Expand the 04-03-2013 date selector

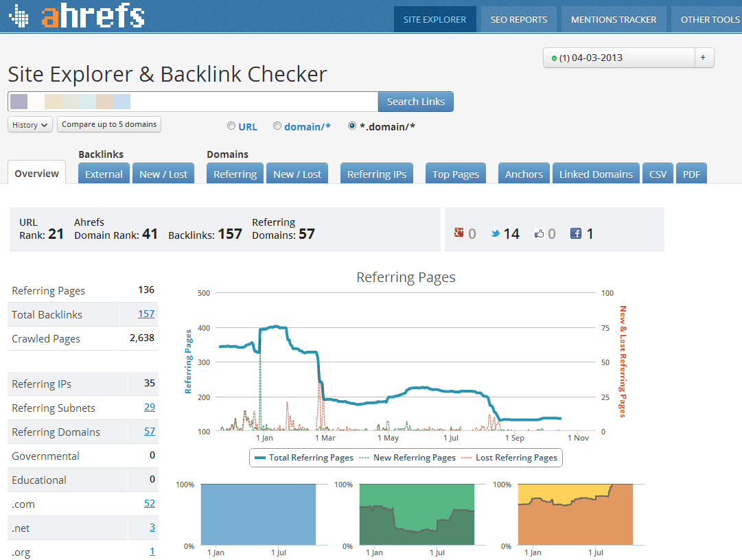[x=619, y=58]
